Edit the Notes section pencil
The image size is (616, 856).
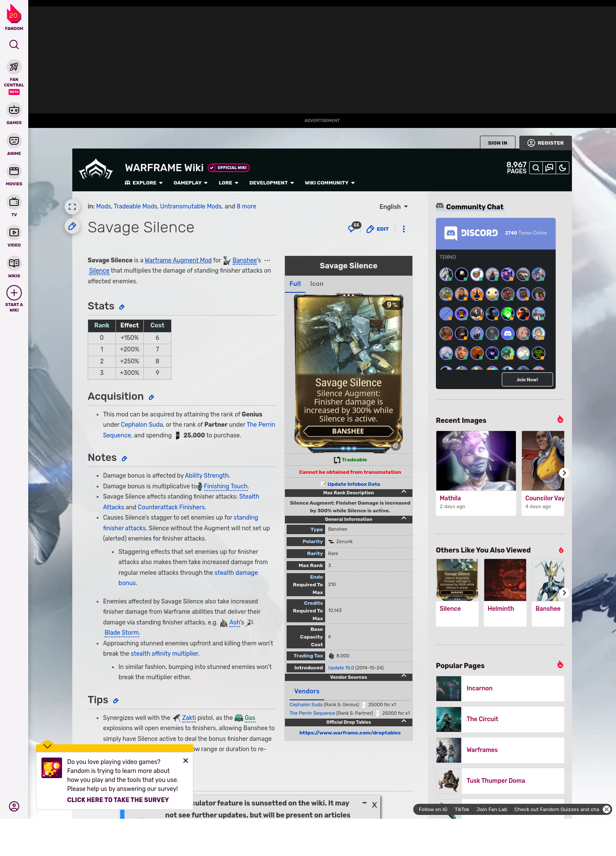tap(124, 458)
